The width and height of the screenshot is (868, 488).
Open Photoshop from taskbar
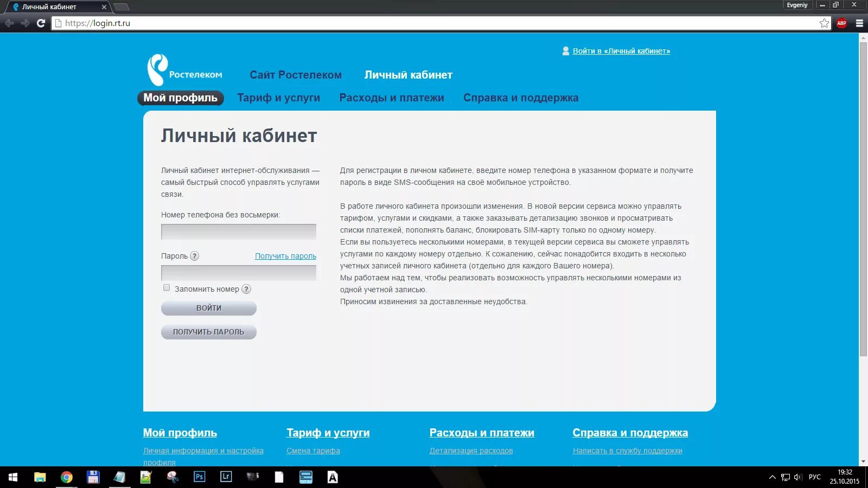pyautogui.click(x=199, y=477)
